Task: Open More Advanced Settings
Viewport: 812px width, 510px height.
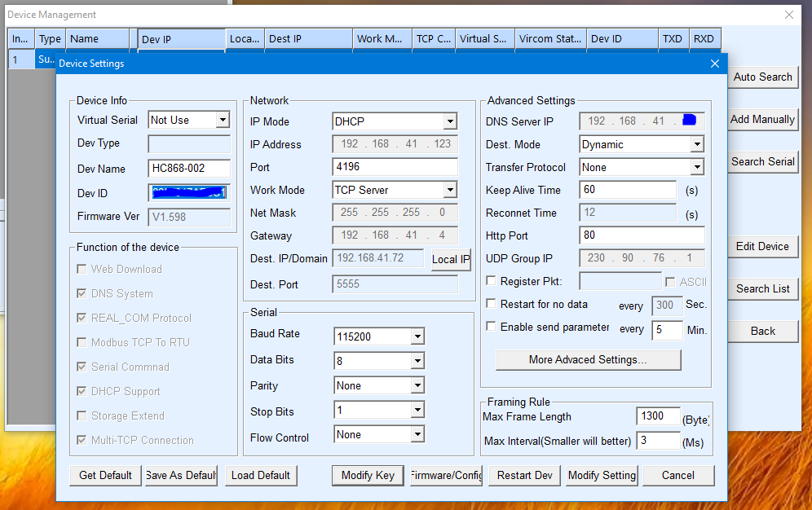Action: 588,360
